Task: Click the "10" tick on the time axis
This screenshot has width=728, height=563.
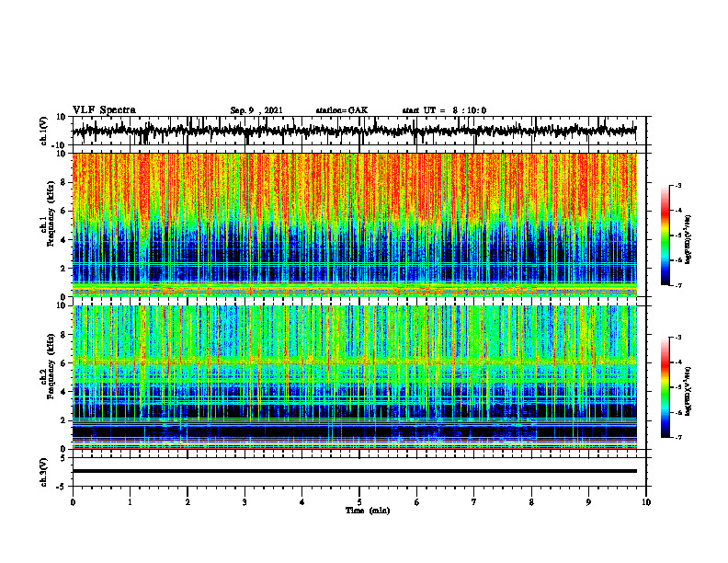Action: click(x=646, y=502)
